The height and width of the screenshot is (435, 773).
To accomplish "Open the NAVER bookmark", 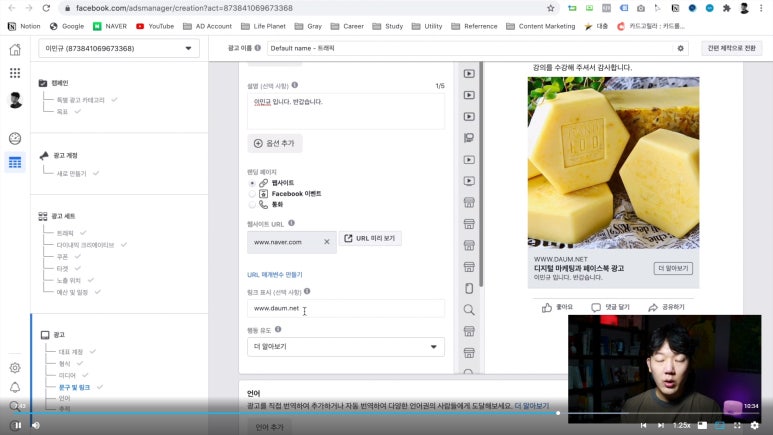I will tap(110, 26).
